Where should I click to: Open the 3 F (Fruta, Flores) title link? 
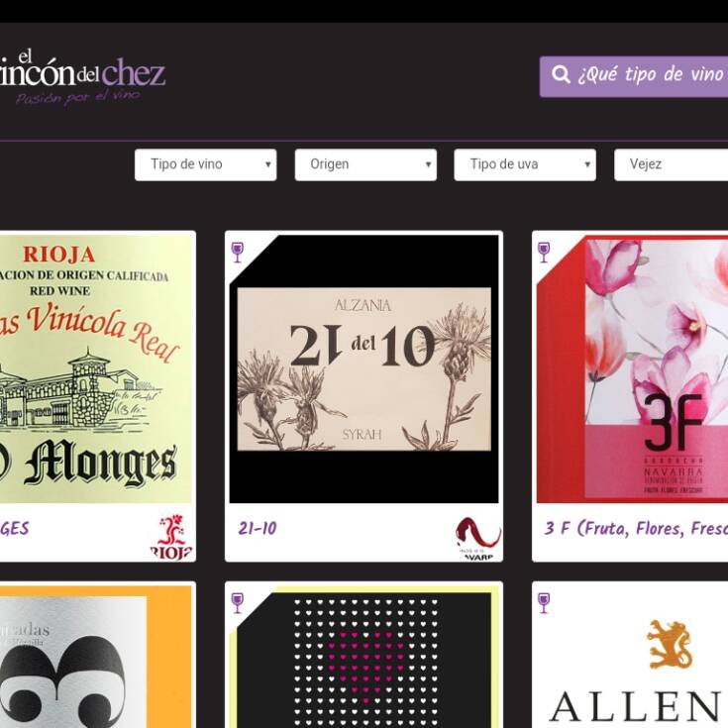coord(636,528)
